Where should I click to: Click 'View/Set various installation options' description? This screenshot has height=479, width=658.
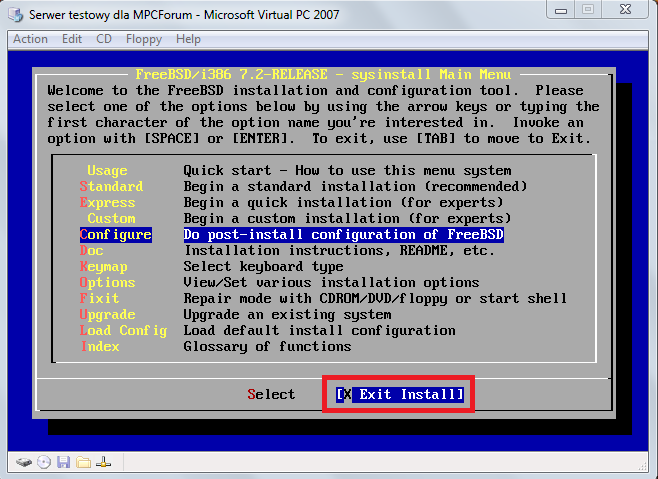(x=331, y=283)
